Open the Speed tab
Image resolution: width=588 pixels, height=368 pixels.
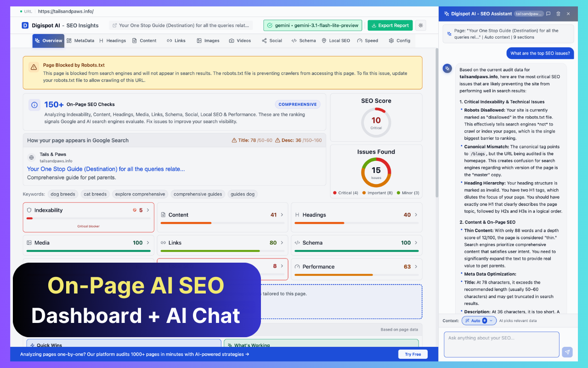click(x=367, y=40)
